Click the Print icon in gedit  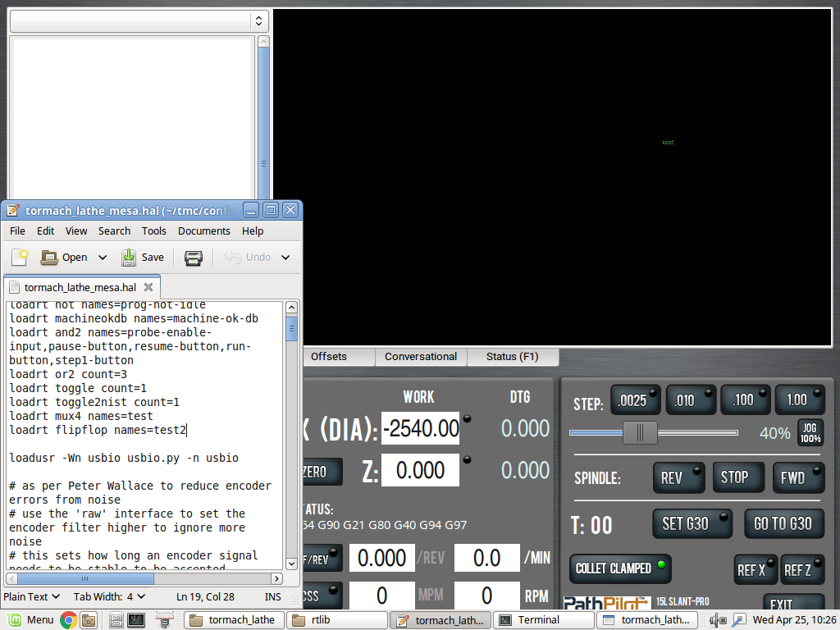194,258
